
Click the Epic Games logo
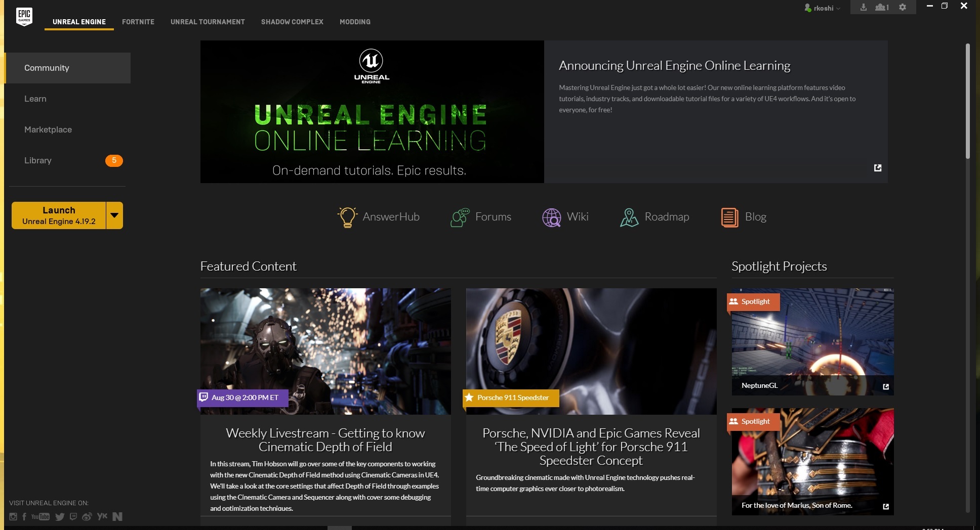[24, 16]
